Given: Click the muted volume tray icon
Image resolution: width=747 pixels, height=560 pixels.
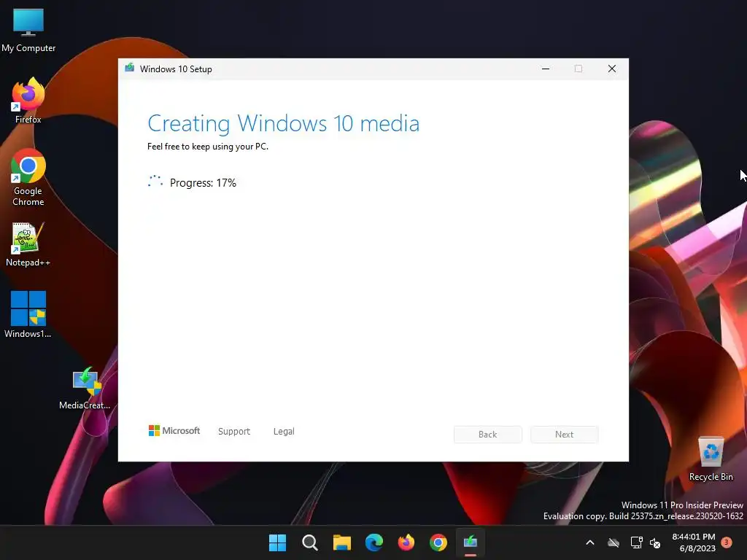Looking at the screenshot, I should pyautogui.click(x=656, y=542).
